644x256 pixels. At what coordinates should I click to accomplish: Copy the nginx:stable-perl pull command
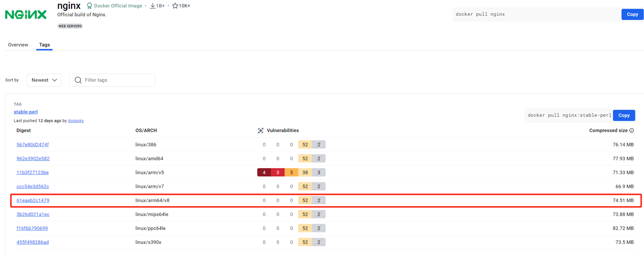[x=624, y=115]
